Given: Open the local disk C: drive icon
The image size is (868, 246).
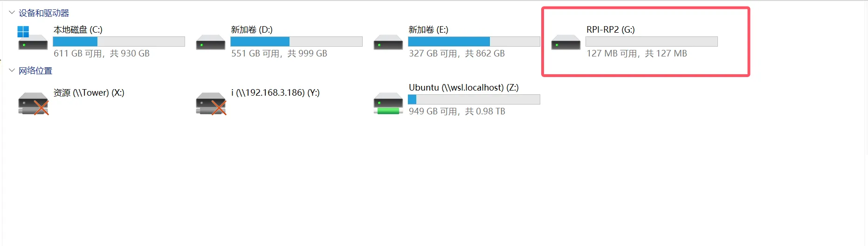Looking at the screenshot, I should [33, 39].
